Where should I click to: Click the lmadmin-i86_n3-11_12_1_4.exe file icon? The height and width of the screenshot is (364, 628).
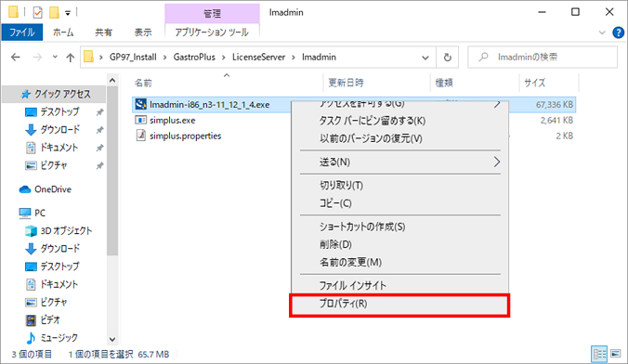[x=140, y=105]
